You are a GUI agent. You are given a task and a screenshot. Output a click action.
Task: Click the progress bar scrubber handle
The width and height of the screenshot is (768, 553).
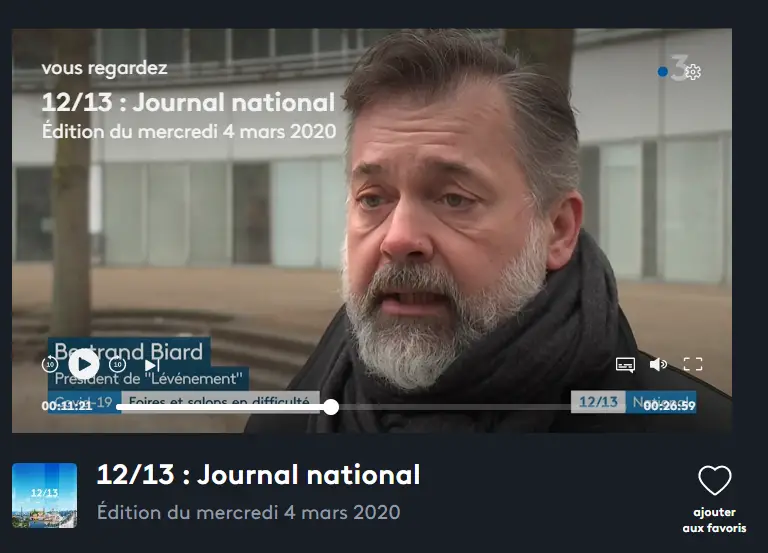pos(331,407)
